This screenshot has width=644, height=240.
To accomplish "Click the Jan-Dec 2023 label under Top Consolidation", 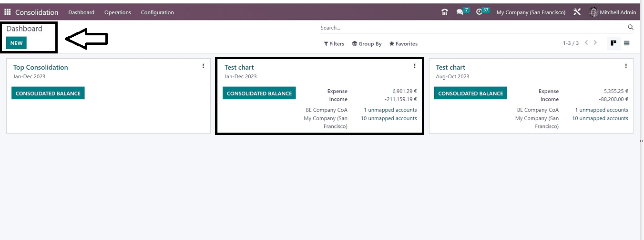I will [x=29, y=76].
